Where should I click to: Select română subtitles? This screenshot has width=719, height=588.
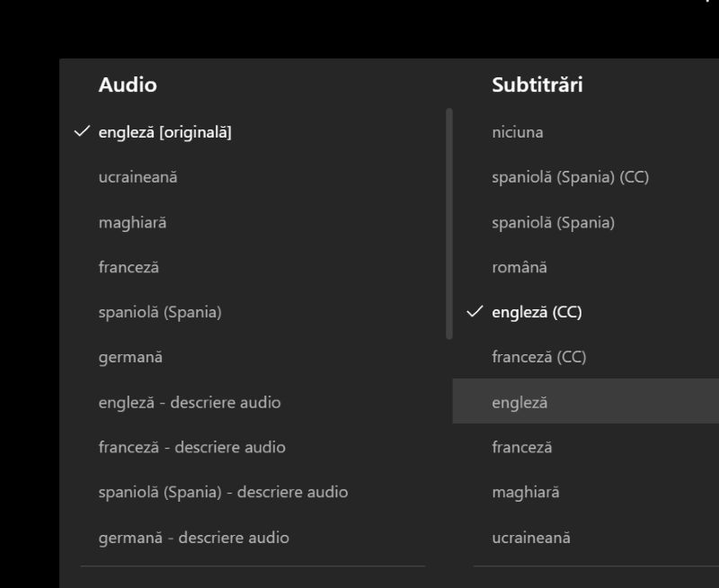519,267
